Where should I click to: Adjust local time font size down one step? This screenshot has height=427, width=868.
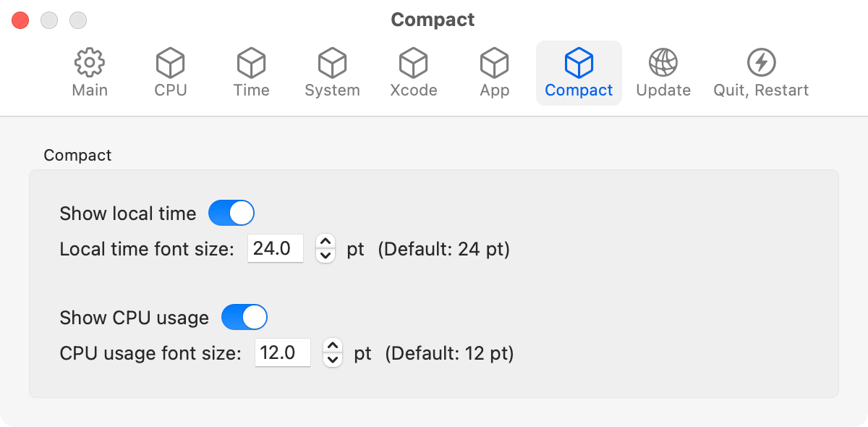[x=325, y=254]
